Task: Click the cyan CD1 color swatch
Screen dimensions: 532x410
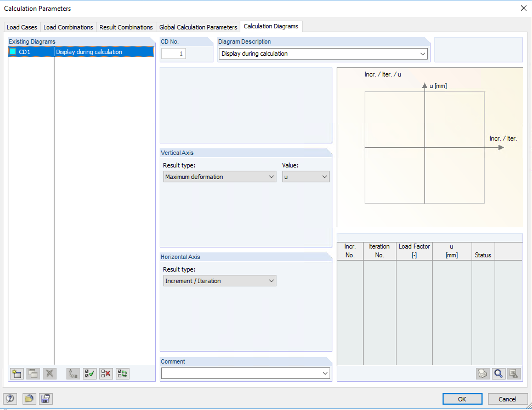Action: pos(13,52)
